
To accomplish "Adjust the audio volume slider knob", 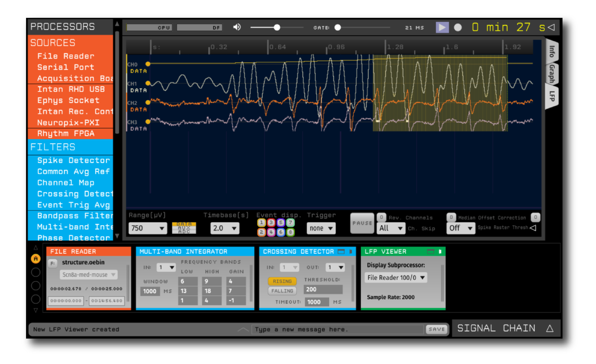I will [277, 27].
